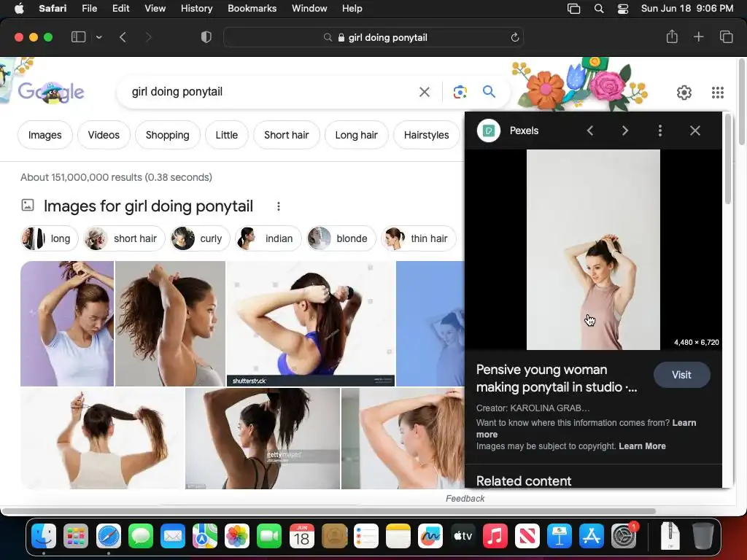Close the image preview panel
The height and width of the screenshot is (560, 747).
tap(695, 131)
